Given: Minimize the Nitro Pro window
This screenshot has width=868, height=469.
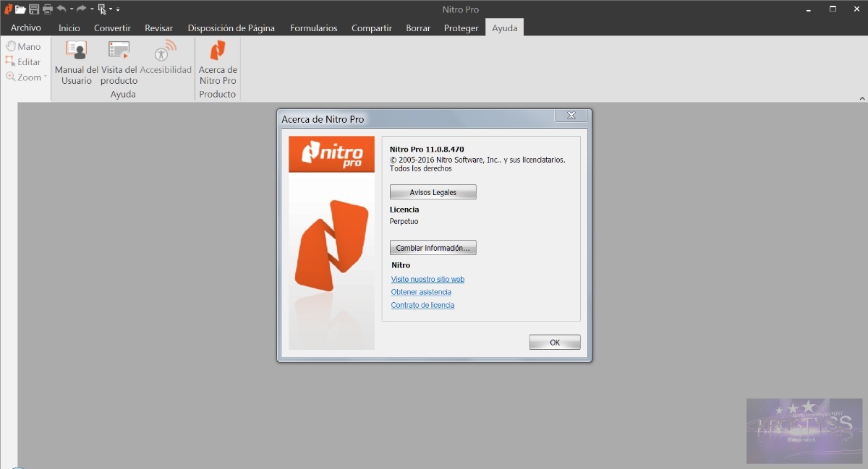Looking at the screenshot, I should point(808,9).
